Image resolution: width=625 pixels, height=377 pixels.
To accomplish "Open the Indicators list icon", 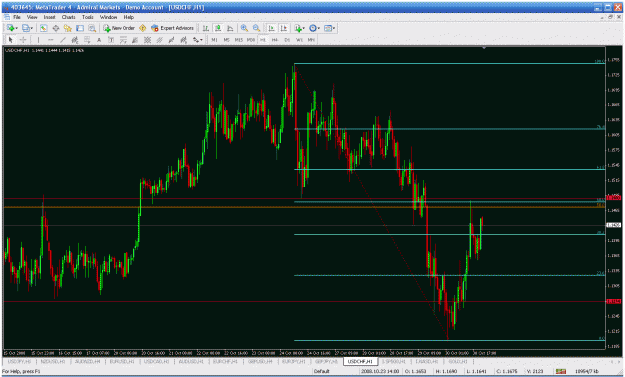I will click(298, 28).
